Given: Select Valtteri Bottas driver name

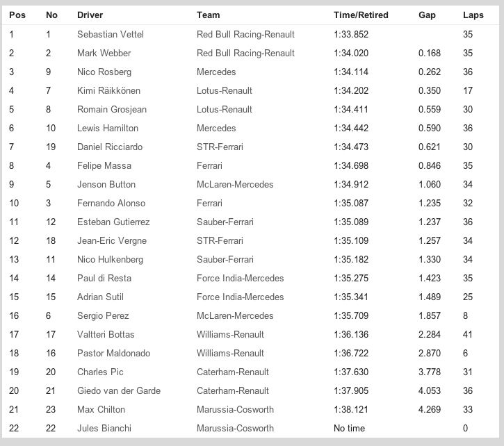Looking at the screenshot, I should coord(106,334).
